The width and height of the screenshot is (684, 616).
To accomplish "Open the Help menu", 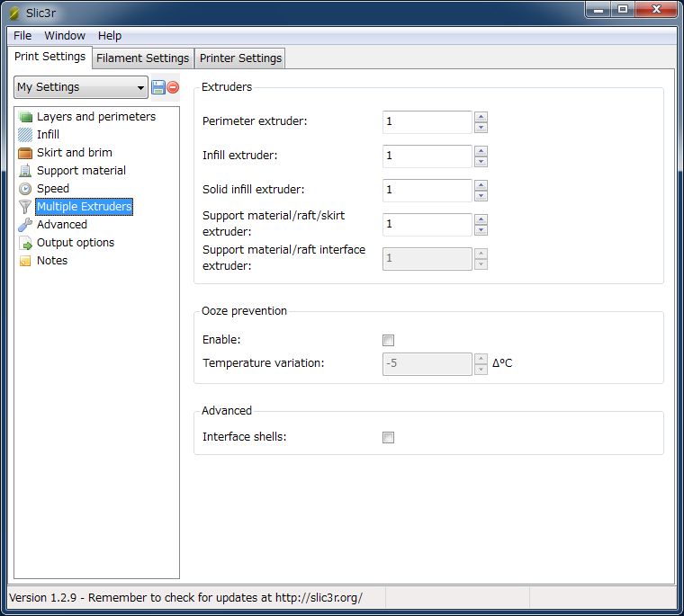I will [110, 36].
